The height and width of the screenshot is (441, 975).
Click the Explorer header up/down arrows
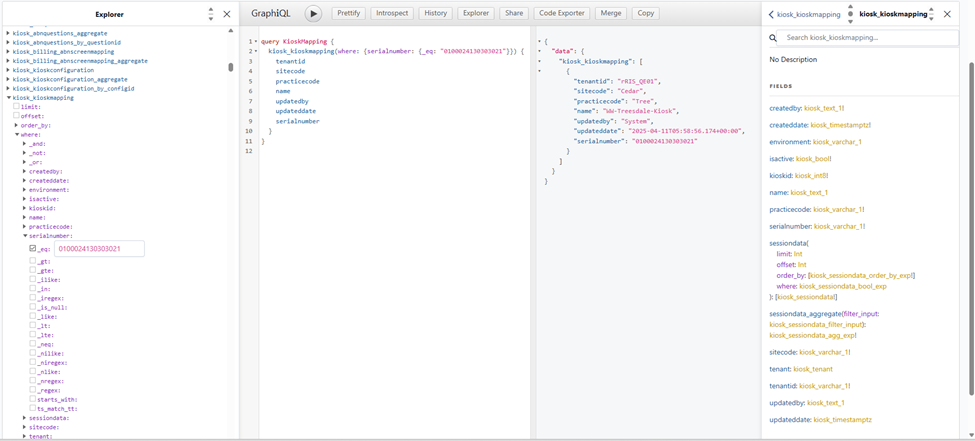click(211, 14)
